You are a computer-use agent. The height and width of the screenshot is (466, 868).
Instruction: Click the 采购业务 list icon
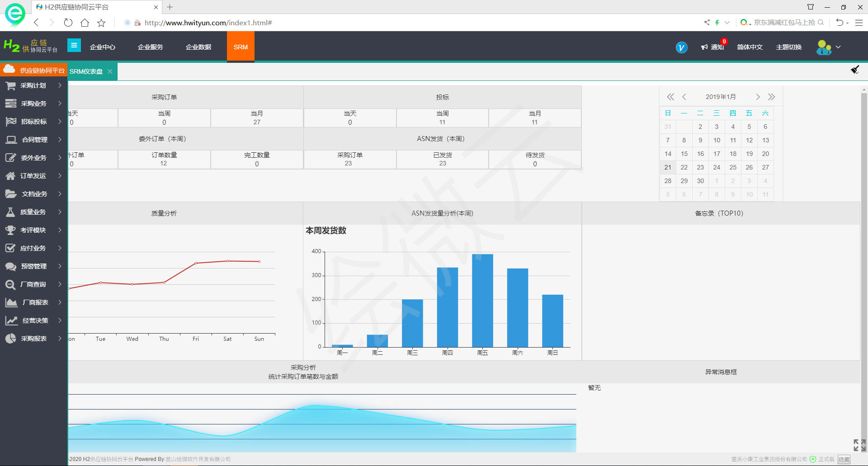coord(10,104)
